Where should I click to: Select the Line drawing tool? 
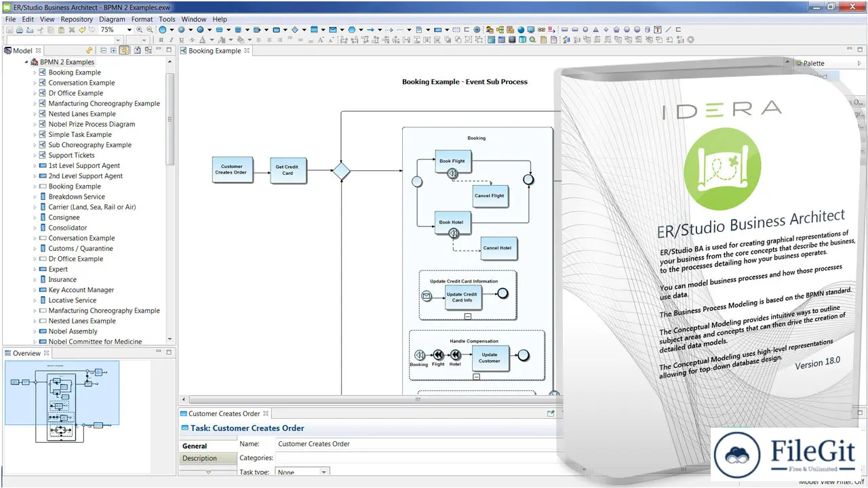(668, 30)
